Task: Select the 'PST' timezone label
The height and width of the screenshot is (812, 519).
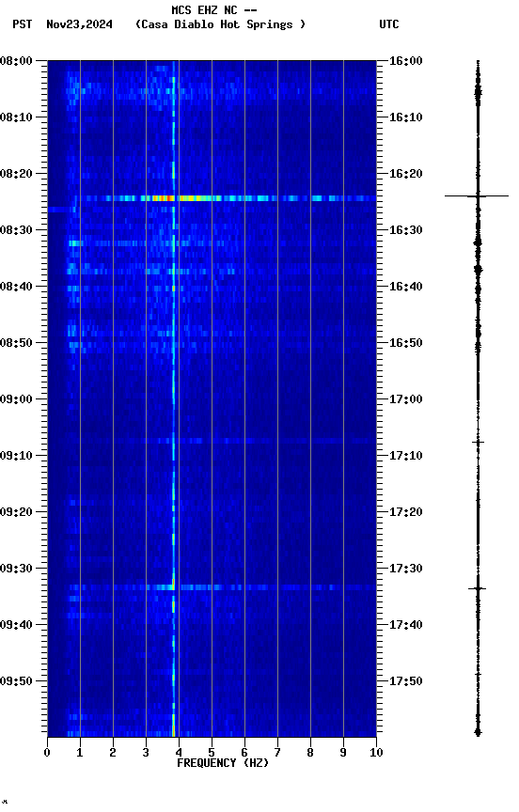Action: (23, 24)
